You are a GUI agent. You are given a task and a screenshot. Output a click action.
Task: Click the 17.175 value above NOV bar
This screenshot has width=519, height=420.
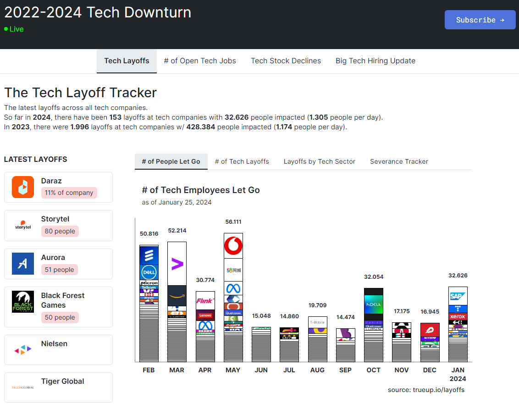pos(402,311)
